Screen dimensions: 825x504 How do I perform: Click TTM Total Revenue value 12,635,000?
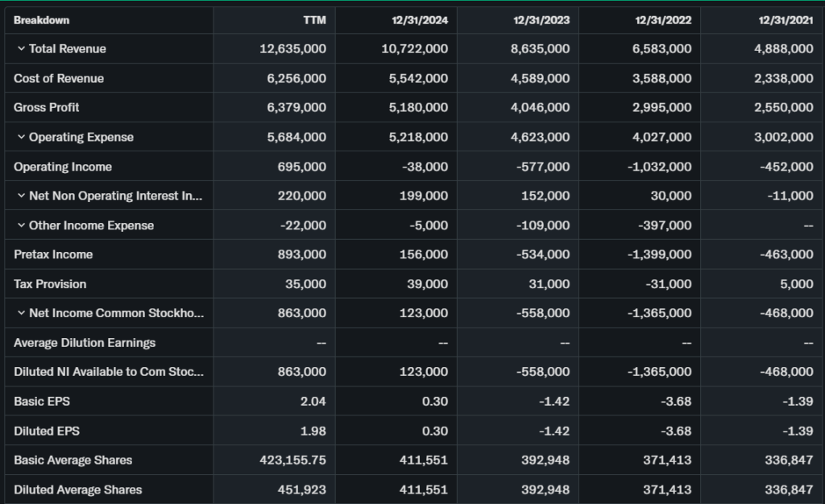pos(292,49)
